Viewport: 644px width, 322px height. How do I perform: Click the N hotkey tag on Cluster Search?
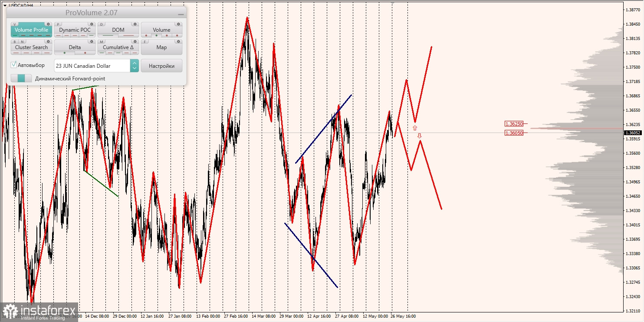click(22, 42)
